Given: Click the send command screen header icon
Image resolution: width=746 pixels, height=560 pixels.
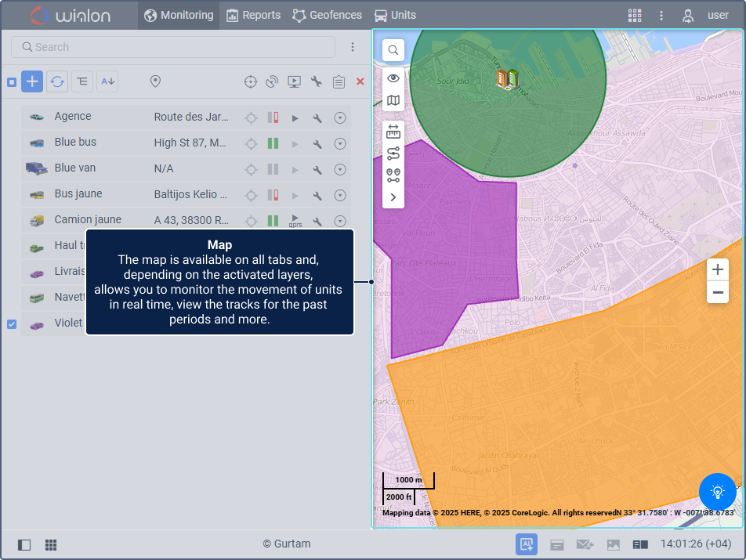Looking at the screenshot, I should (x=294, y=81).
